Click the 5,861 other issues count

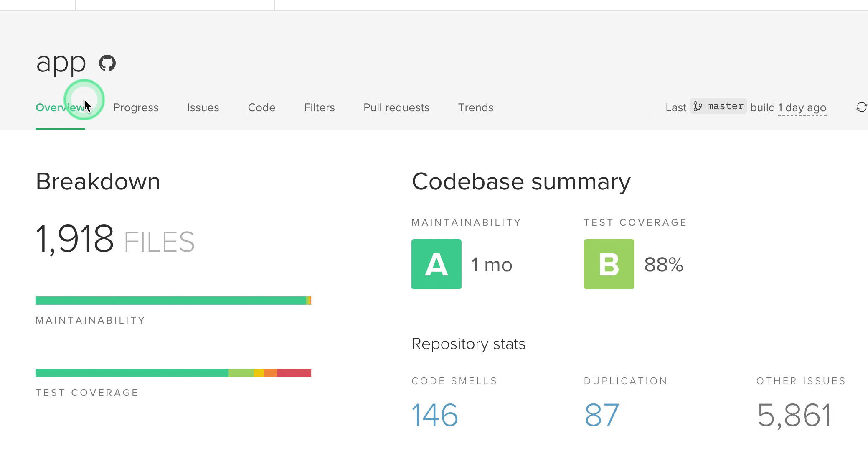click(x=794, y=415)
